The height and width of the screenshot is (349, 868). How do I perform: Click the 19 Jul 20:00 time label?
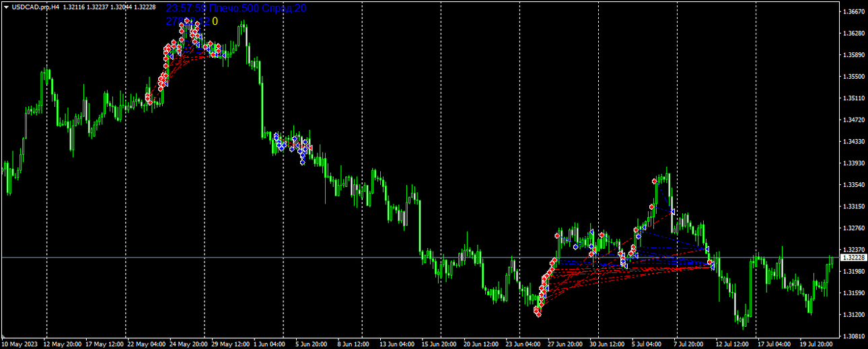(815, 344)
